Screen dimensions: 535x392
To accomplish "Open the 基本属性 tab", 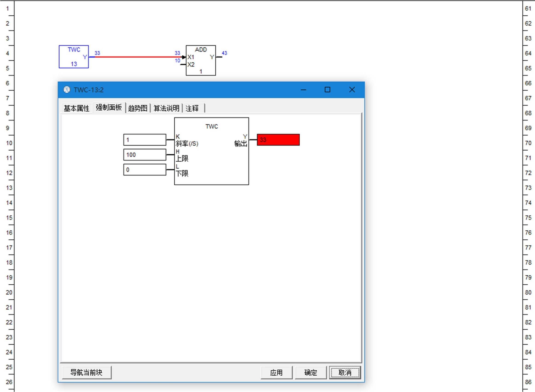I will 76,109.
